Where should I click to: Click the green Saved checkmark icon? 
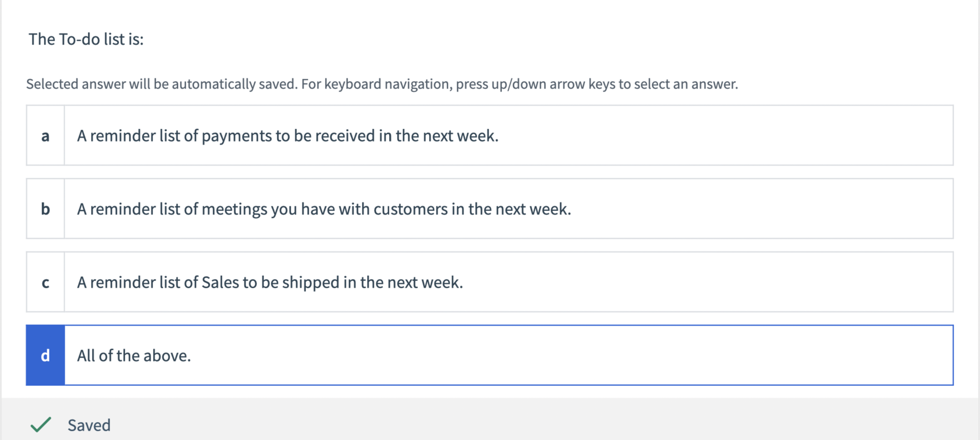click(x=41, y=425)
